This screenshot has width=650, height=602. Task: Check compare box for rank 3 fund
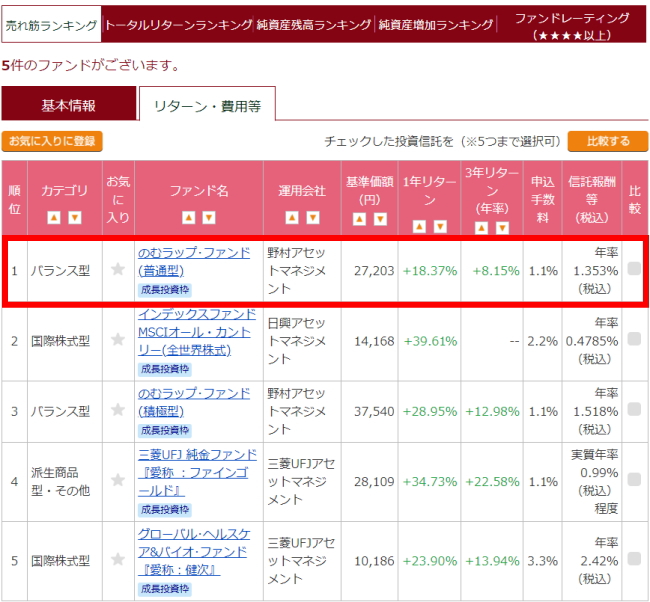pyautogui.click(x=634, y=409)
